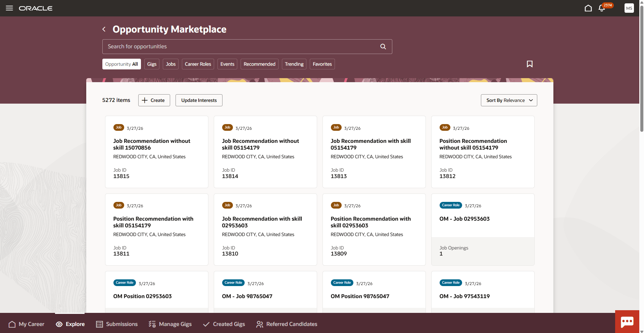Toggle the Events filter chip
Screen dimensions: 644x333
(x=227, y=64)
